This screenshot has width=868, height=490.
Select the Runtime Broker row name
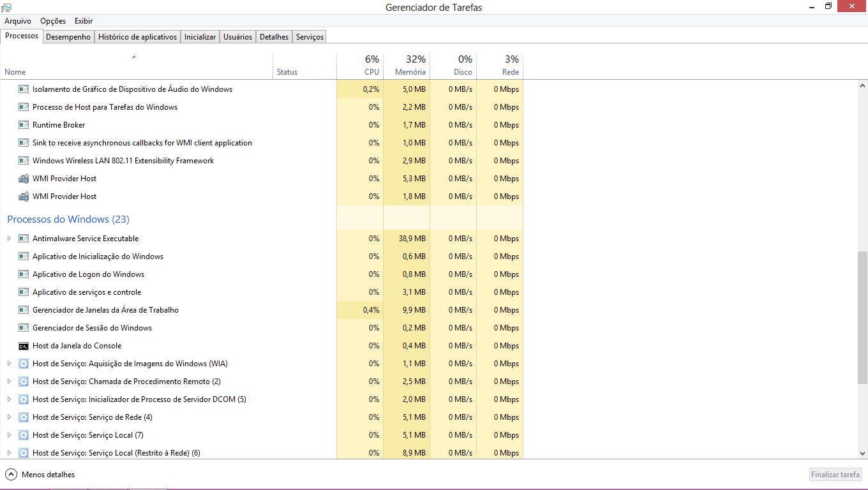point(59,125)
